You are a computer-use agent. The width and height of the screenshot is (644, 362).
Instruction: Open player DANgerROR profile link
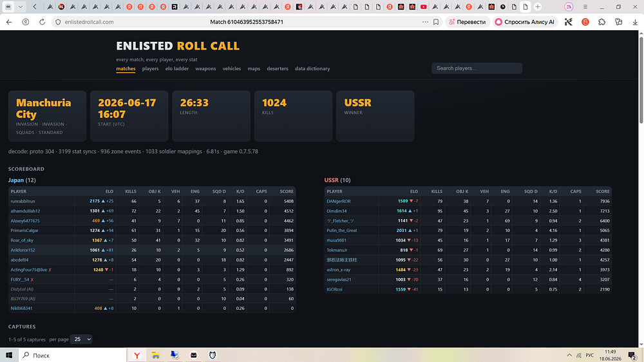click(x=339, y=202)
